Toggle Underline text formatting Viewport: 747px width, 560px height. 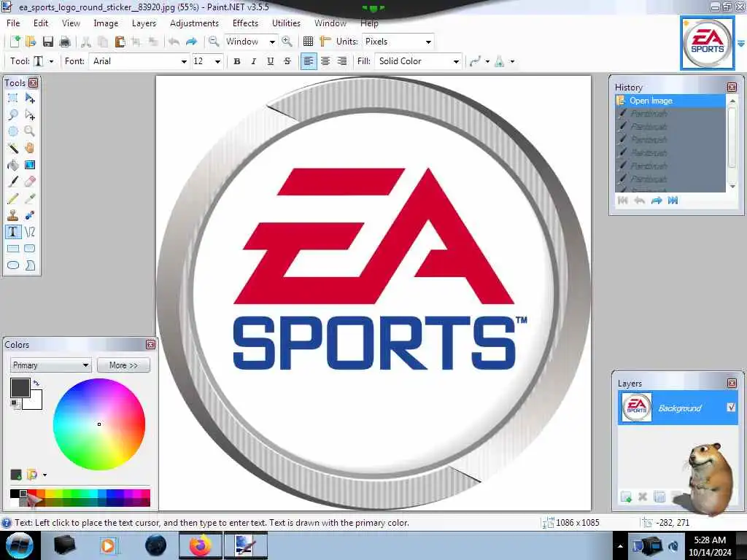[270, 61]
